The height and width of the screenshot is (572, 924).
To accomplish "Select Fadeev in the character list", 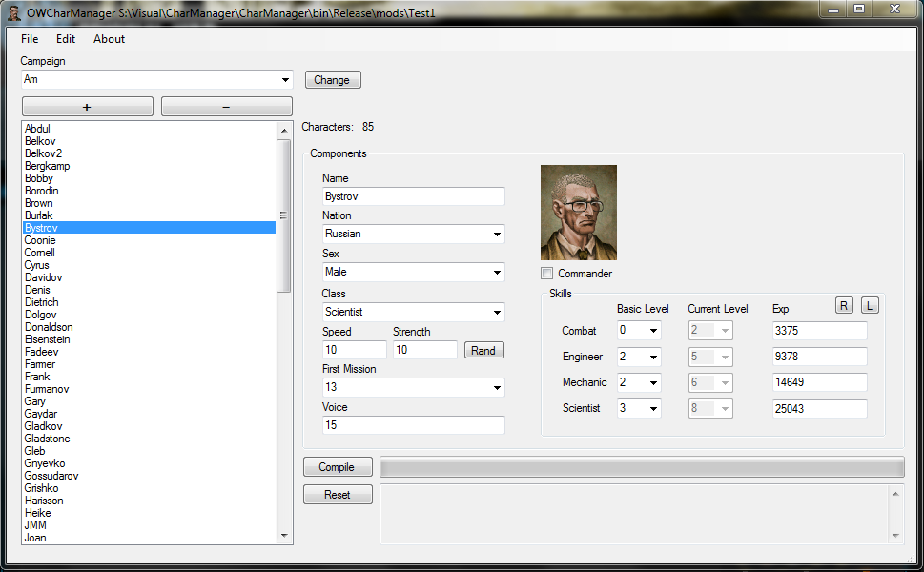I will tap(41, 352).
